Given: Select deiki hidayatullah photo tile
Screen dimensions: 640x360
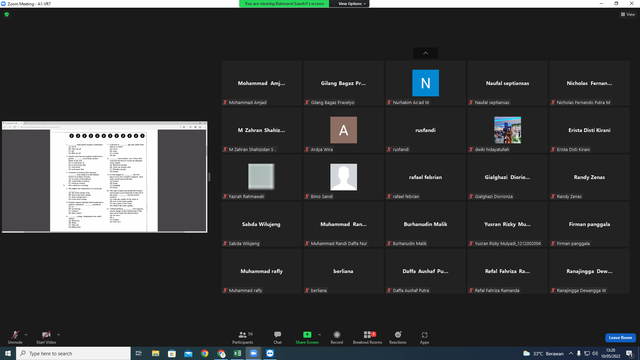Looking at the screenshot, I should pyautogui.click(x=507, y=130).
